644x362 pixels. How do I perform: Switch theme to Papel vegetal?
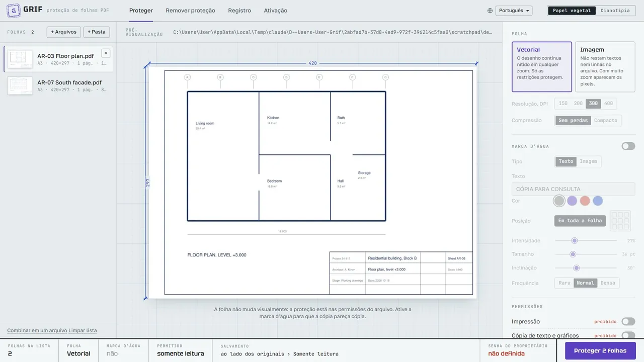(572, 11)
